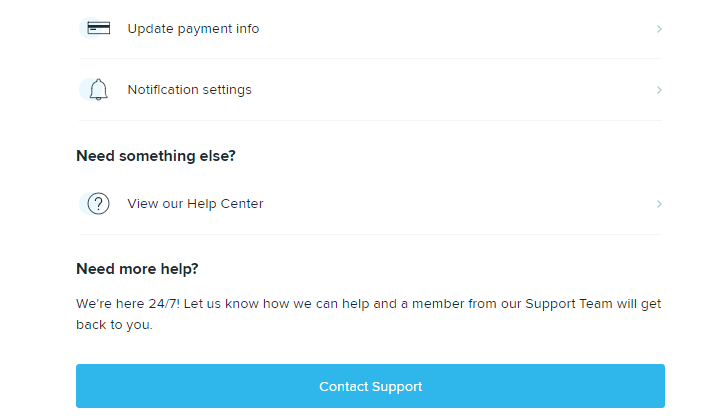Select View our Help Center text
715x420 pixels.
click(195, 204)
